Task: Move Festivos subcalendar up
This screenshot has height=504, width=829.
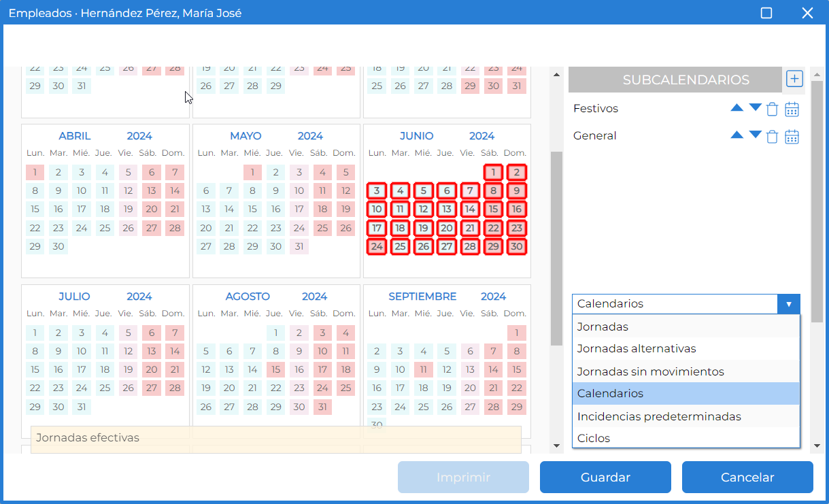Action: pos(737,107)
